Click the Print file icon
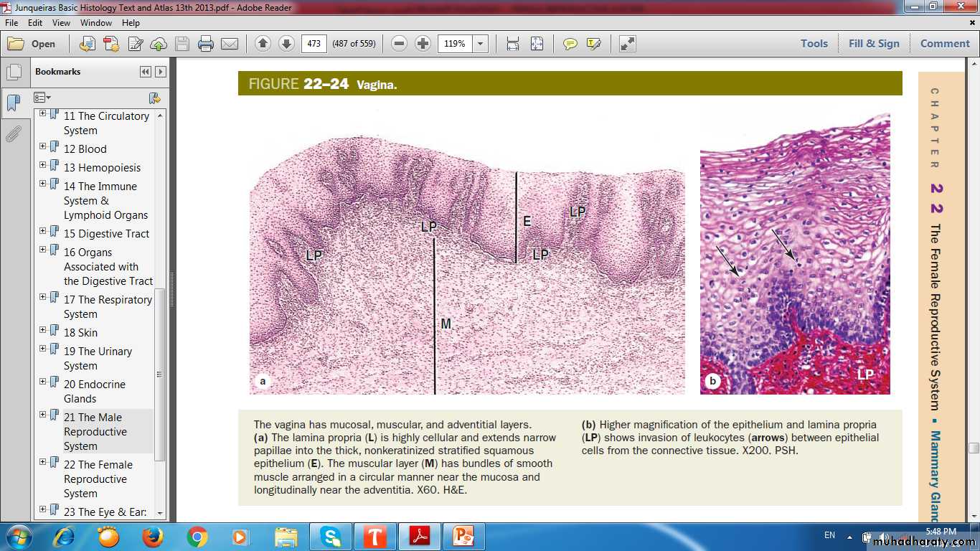Screen dimensions: 980x551 (x=206, y=44)
